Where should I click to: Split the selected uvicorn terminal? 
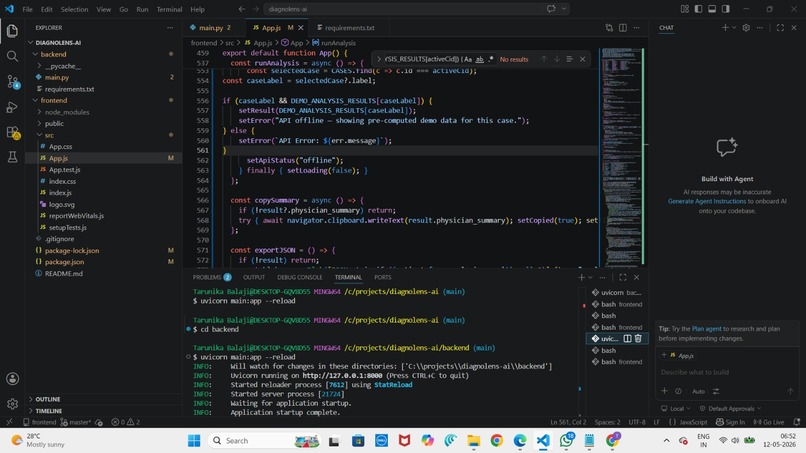[627, 338]
